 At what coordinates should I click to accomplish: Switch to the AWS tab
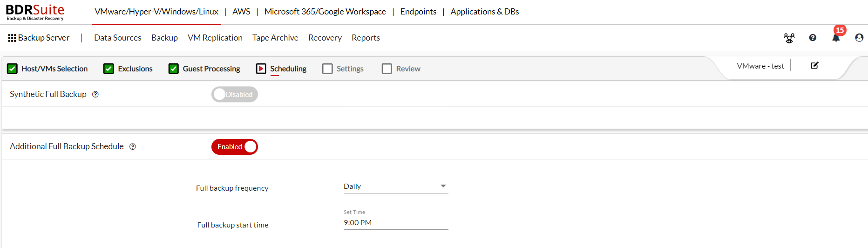(x=241, y=12)
